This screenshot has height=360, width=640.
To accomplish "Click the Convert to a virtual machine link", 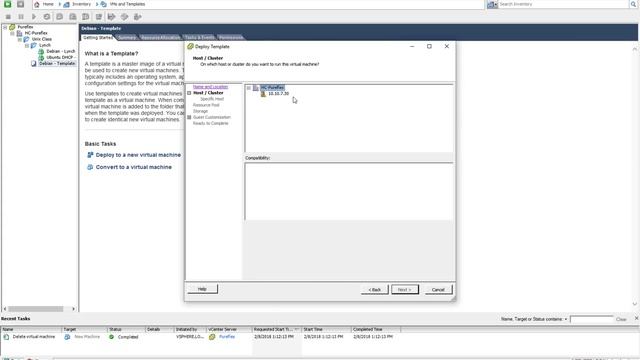I will point(134,167).
